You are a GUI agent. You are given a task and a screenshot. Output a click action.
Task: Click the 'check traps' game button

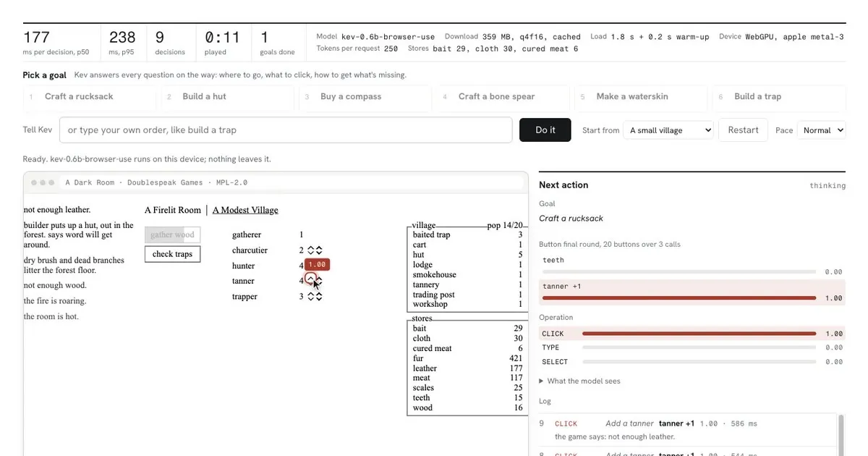click(x=172, y=254)
